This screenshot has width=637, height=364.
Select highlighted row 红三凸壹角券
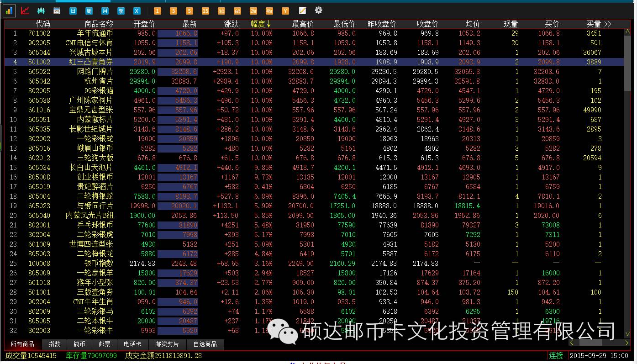(314, 62)
